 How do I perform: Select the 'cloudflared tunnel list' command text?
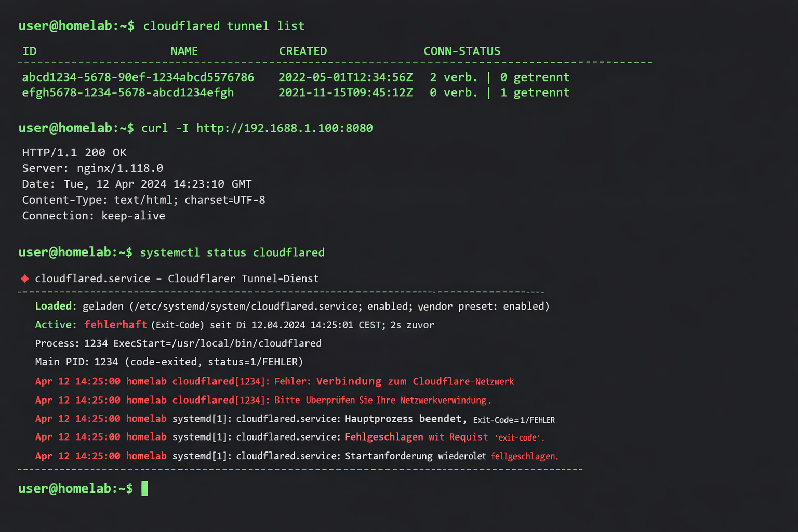[224, 26]
